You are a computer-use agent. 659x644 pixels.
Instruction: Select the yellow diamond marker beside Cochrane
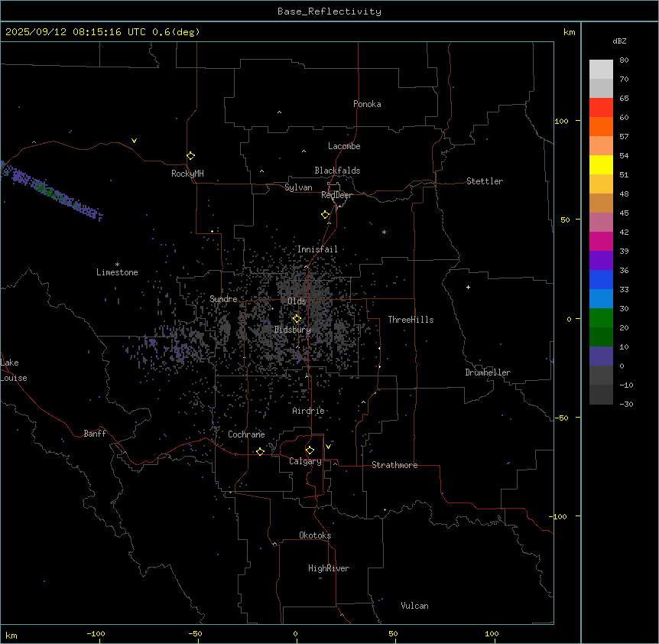pos(260,451)
